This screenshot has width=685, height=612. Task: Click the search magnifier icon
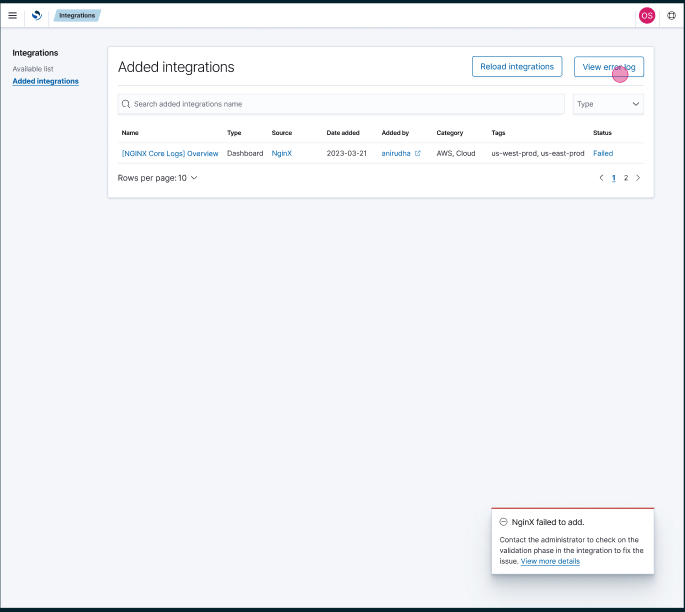coord(126,104)
